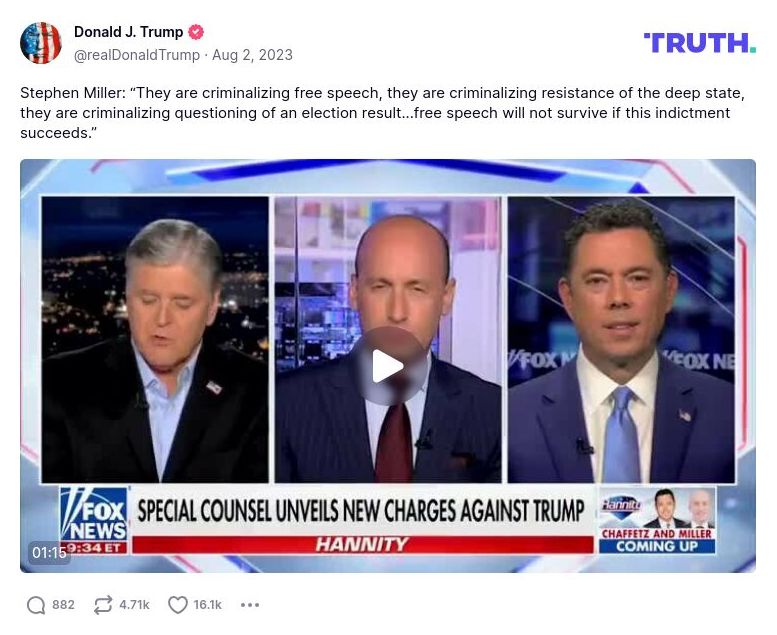Open the TRUTH logo link
The image size is (777, 635).
[700, 43]
